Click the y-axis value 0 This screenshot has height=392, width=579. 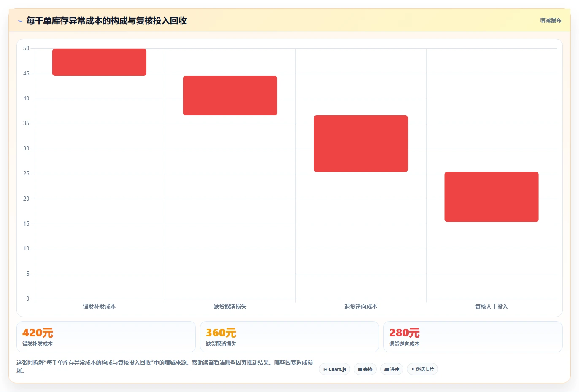28,299
